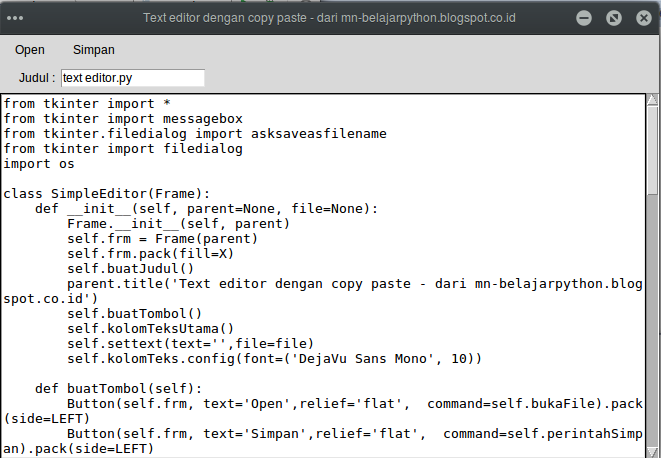Place cursor on 'self.kolomTeksUtama()' line
Screen dimensions: 661x458
coord(150,328)
